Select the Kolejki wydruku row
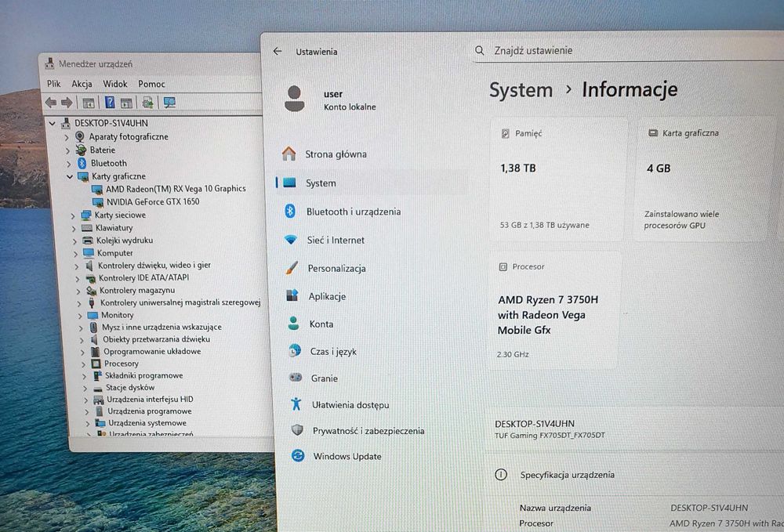This screenshot has width=784, height=532. (x=125, y=241)
